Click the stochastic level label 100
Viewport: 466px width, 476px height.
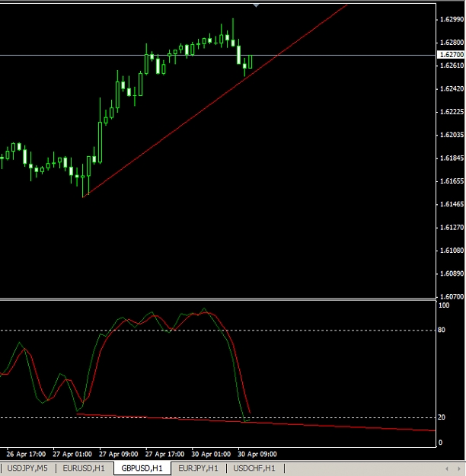[x=444, y=305]
